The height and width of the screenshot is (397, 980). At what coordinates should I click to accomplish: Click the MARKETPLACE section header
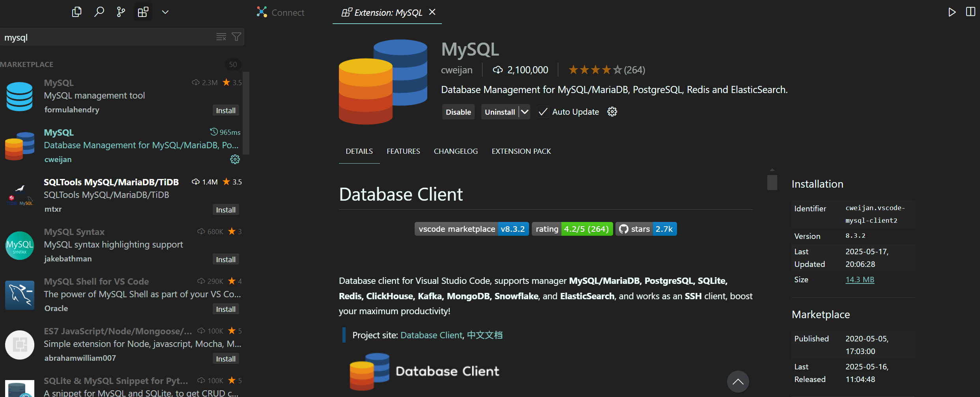pyautogui.click(x=26, y=64)
